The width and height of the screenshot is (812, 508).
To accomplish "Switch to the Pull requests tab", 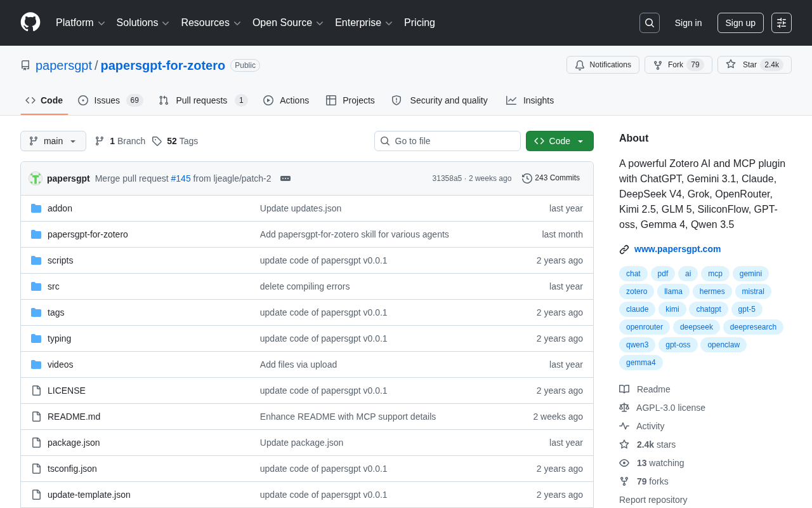I will tap(203, 100).
